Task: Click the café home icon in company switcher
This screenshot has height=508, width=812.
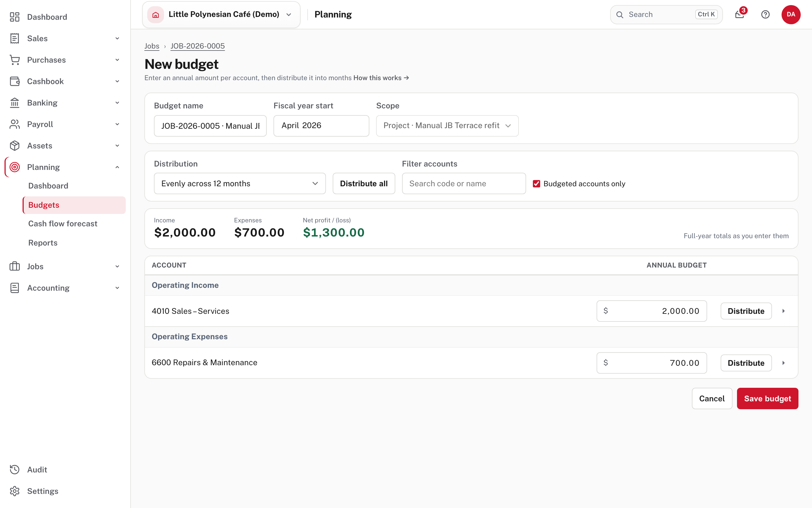Action: [156, 14]
